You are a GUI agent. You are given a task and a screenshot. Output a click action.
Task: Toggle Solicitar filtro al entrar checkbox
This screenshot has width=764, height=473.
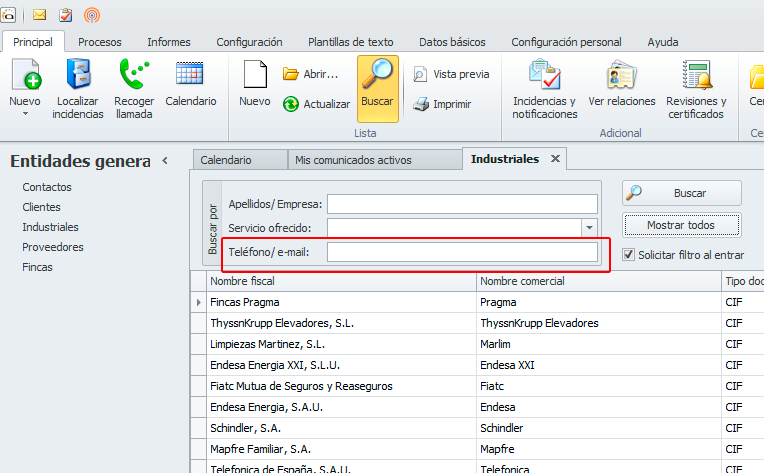[629, 255]
